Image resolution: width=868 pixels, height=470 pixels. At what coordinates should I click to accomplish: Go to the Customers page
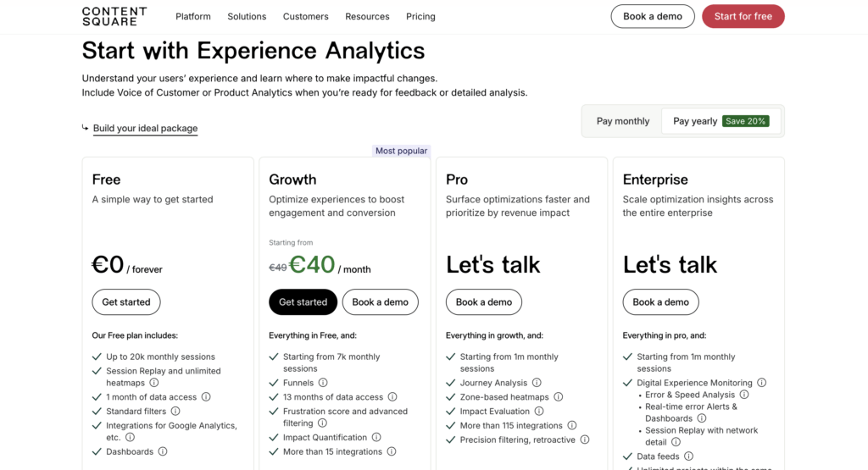[306, 16]
